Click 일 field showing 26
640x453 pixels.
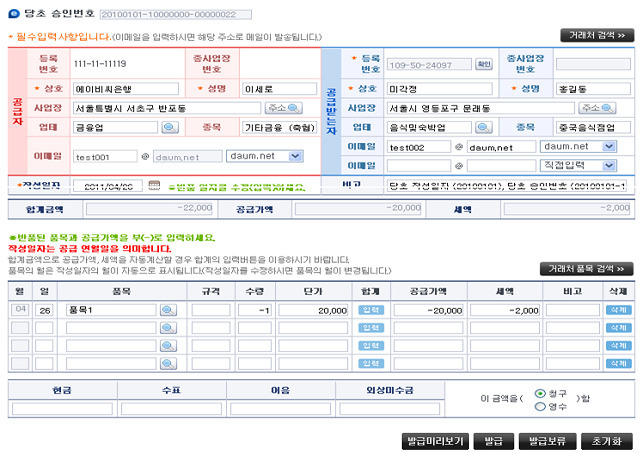coord(44,310)
